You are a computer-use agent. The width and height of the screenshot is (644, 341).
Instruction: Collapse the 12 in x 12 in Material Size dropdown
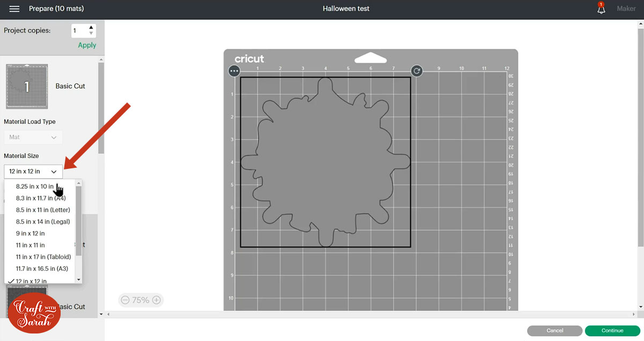coord(33,172)
